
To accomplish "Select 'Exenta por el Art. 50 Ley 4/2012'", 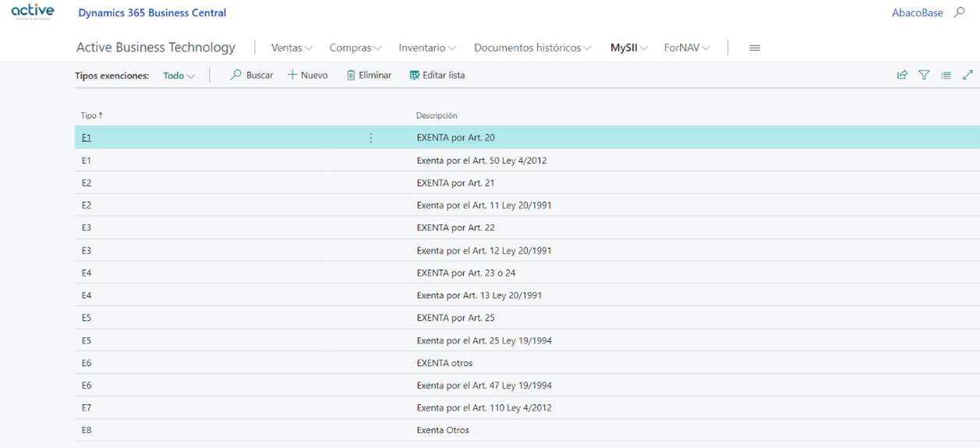I will 482,161.
